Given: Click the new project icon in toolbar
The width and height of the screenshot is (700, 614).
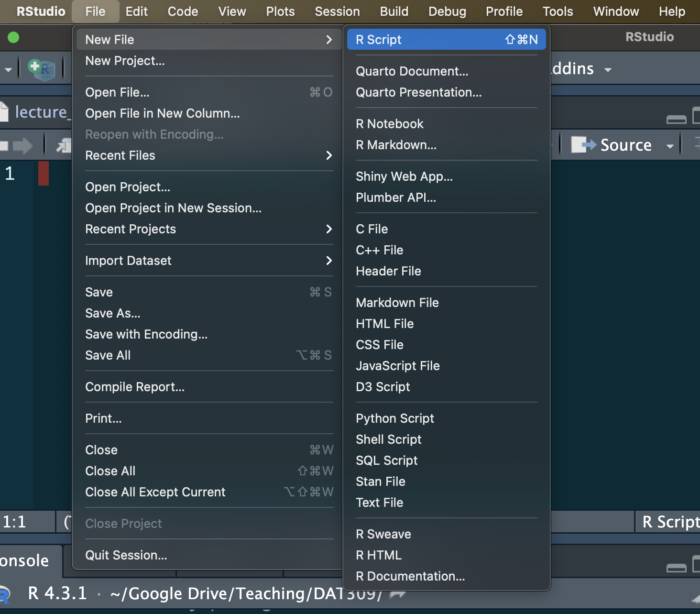Looking at the screenshot, I should [42, 69].
